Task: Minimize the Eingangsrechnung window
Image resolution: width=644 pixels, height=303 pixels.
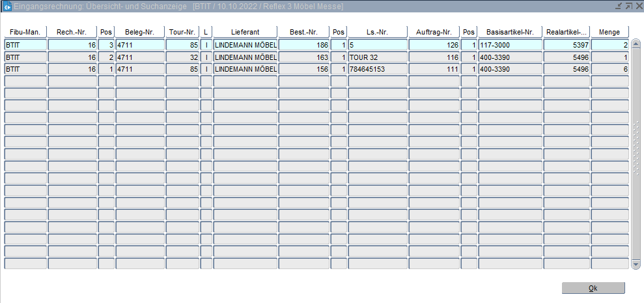Action: click(x=618, y=6)
